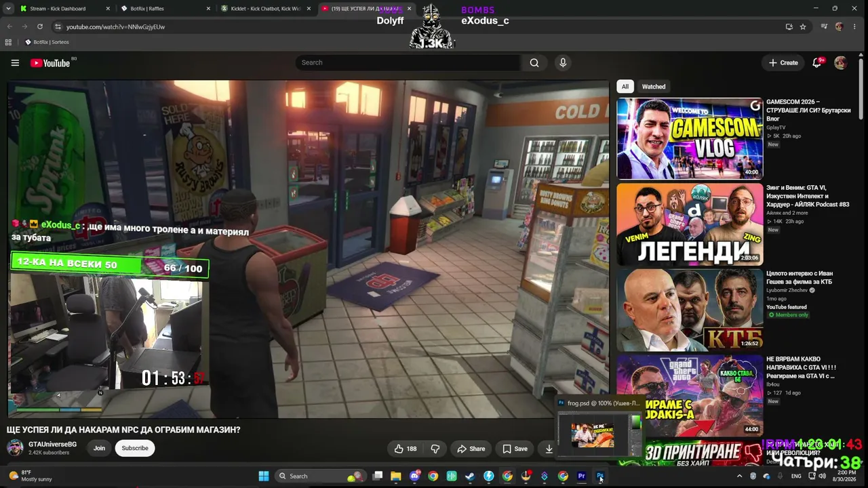
Task: Open the Chrome profile avatar in toolbar
Action: pyautogui.click(x=840, y=26)
